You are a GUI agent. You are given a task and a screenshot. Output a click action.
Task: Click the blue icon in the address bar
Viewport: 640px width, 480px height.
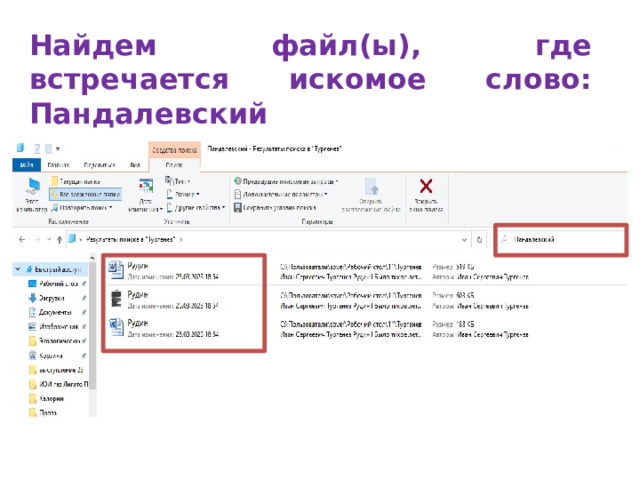(72, 239)
